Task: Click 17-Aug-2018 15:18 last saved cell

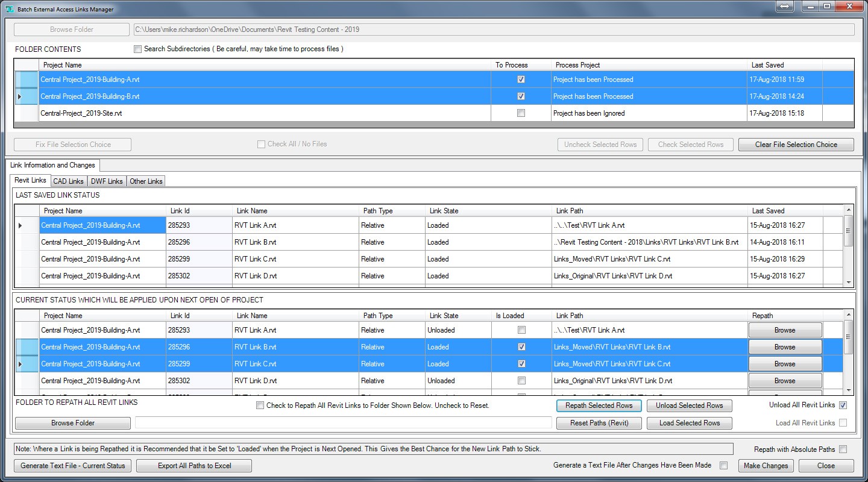Action: pos(785,113)
